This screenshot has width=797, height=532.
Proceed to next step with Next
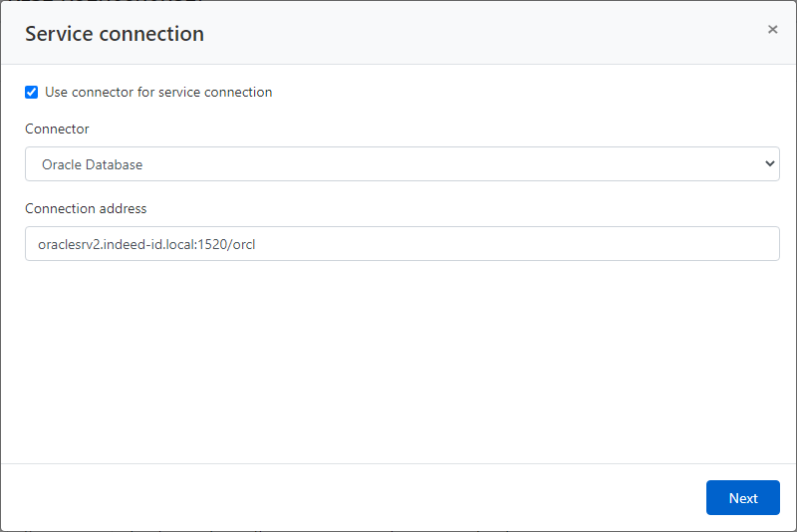click(x=742, y=498)
